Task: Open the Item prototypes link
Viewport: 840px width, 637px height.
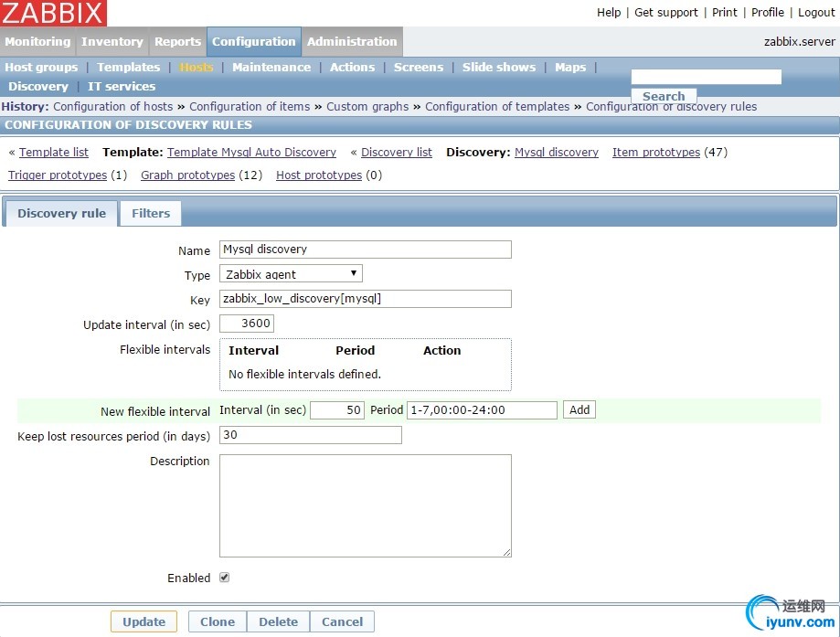Action: click(656, 152)
